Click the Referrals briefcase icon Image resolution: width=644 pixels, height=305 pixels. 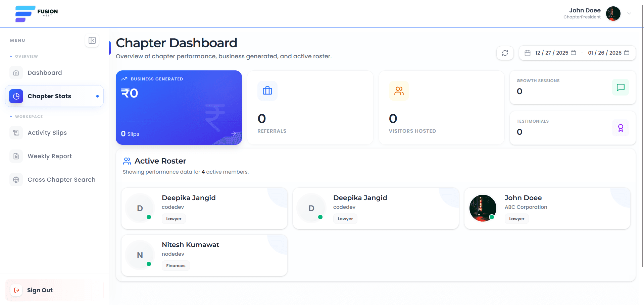[x=267, y=90]
